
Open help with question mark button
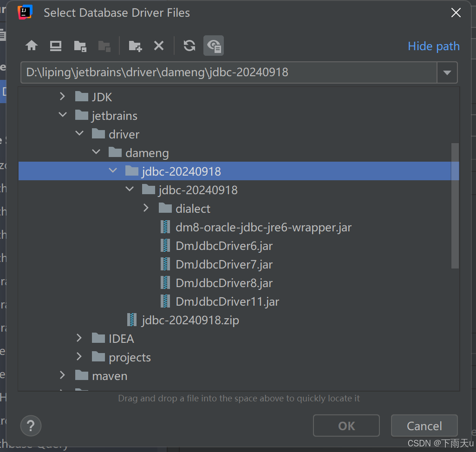point(31,426)
